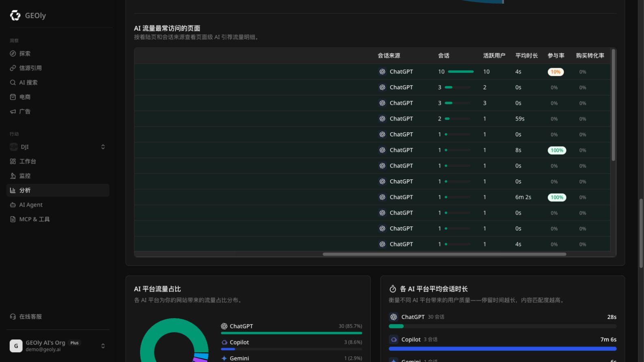Open the AI Agent page
The image size is (644, 362).
(58, 205)
